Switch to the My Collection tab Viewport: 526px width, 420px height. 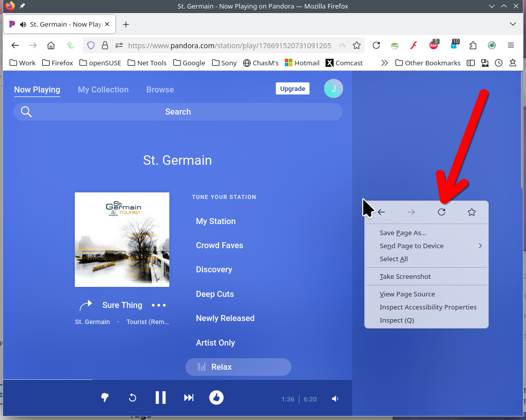103,89
